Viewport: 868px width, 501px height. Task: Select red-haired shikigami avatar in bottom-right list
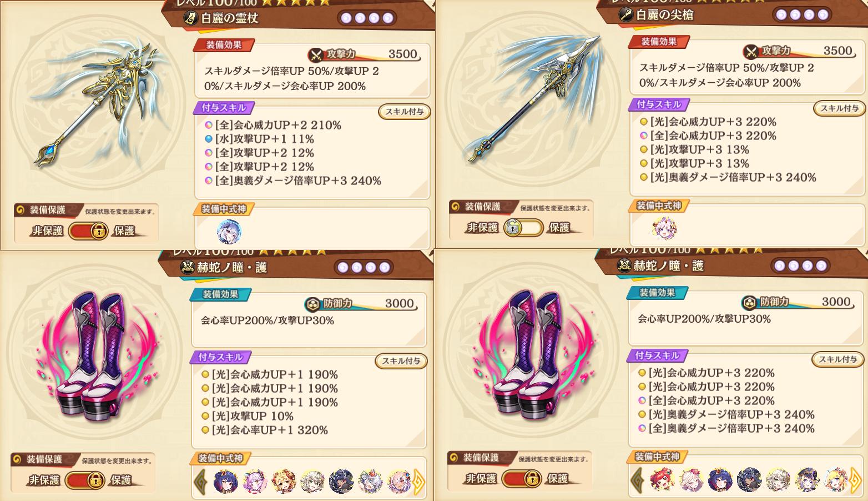tap(662, 480)
